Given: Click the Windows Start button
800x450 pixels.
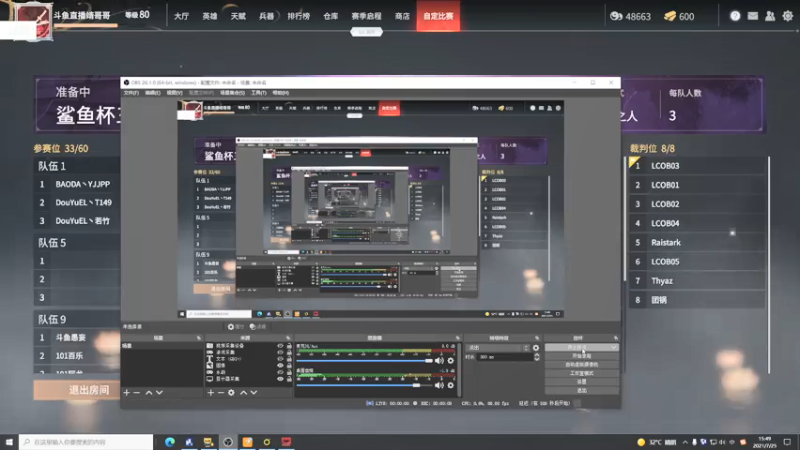Looking at the screenshot, I should (x=9, y=442).
